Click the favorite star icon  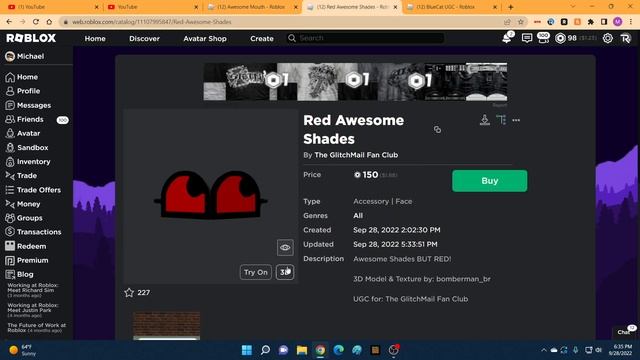(x=129, y=292)
